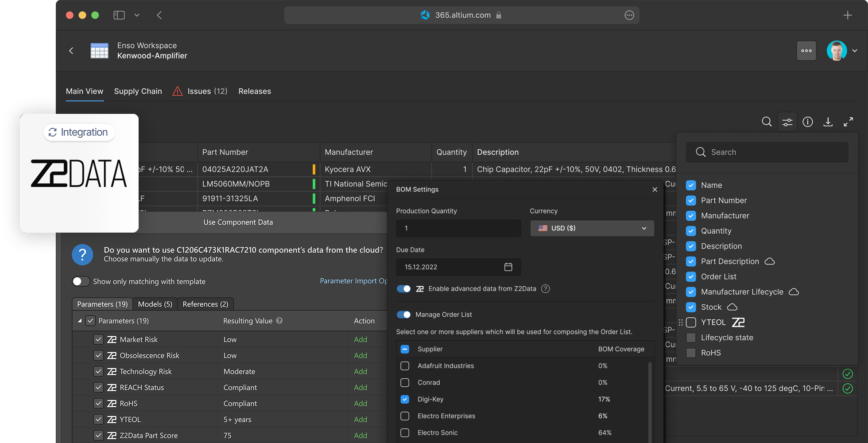
Task: Uncheck the Order List column
Action: click(691, 277)
